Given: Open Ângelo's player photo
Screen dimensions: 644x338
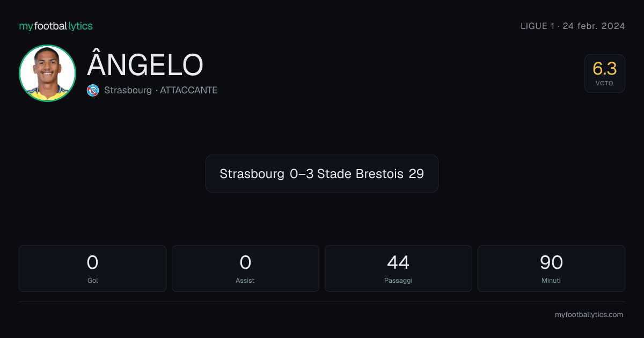Looking at the screenshot, I should pos(47,73).
